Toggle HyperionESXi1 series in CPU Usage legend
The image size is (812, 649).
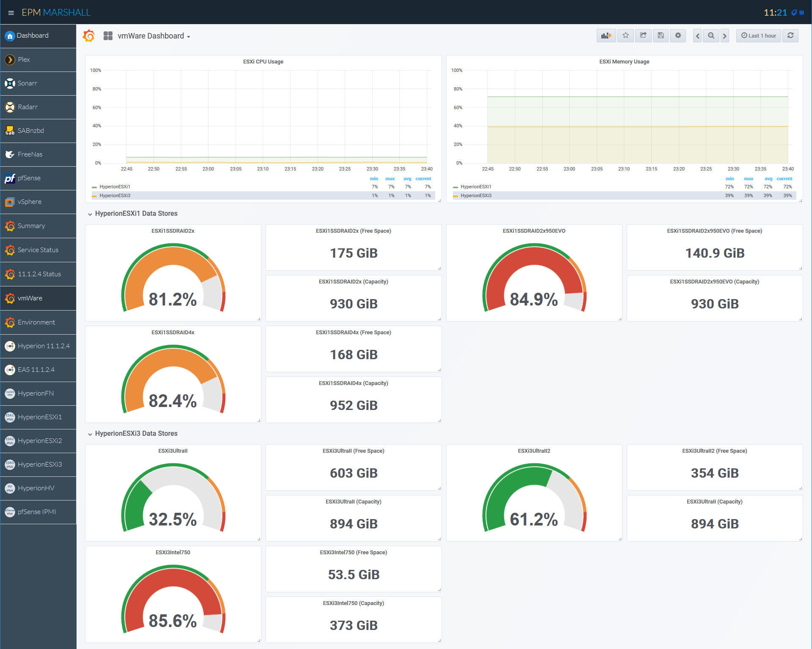(x=115, y=187)
